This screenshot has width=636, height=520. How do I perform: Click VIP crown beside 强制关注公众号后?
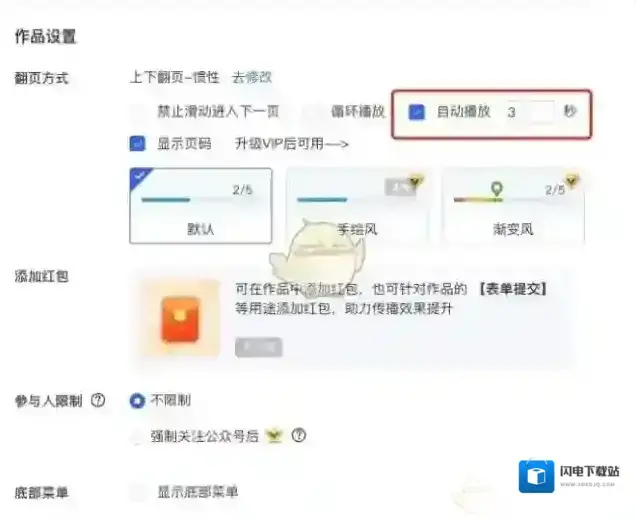(x=275, y=436)
